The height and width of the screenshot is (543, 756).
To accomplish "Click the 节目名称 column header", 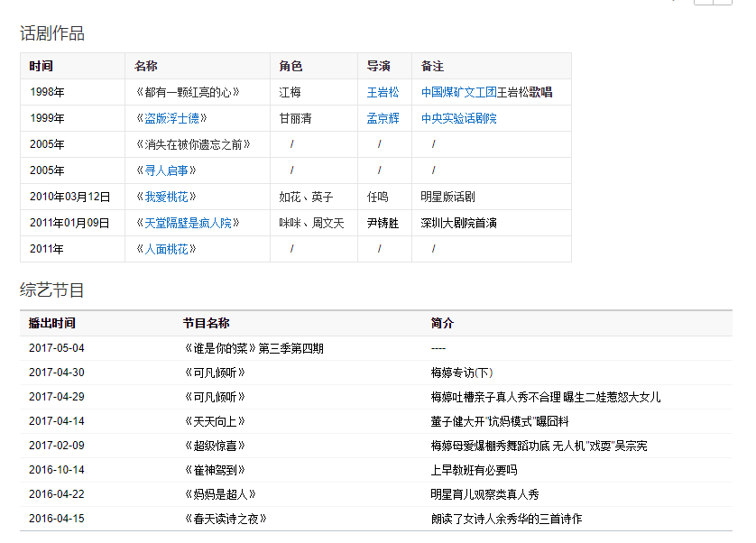I will point(206,323).
